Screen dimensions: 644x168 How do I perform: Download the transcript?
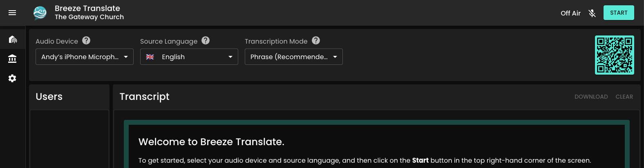pyautogui.click(x=591, y=97)
